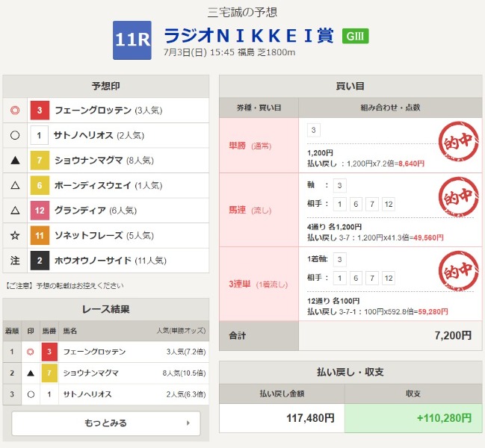
Task: Click the 8,640円 payout amount
Action: pos(411,164)
